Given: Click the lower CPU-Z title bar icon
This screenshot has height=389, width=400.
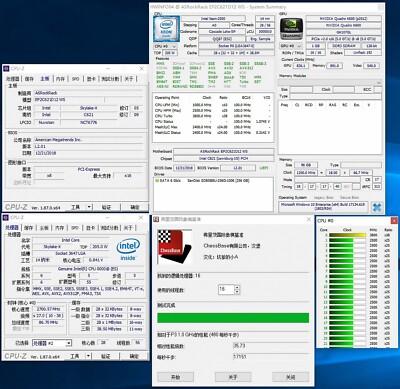Looking at the screenshot, I should pos(6,217).
